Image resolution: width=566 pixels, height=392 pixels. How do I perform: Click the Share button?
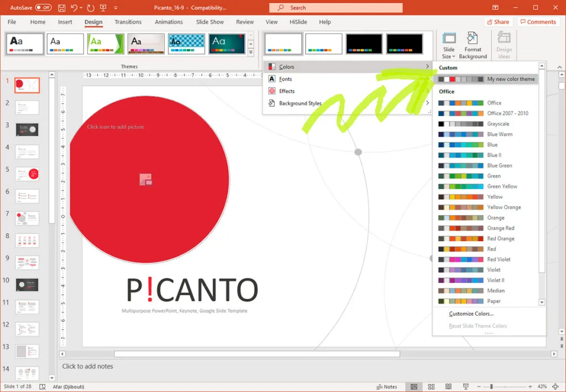tap(499, 22)
